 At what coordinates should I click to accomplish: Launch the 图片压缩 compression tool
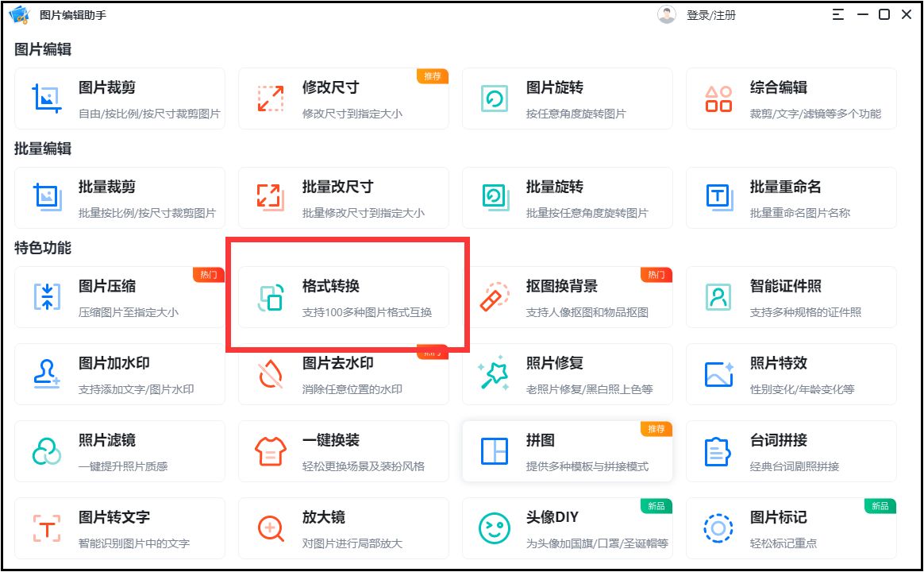coord(119,297)
